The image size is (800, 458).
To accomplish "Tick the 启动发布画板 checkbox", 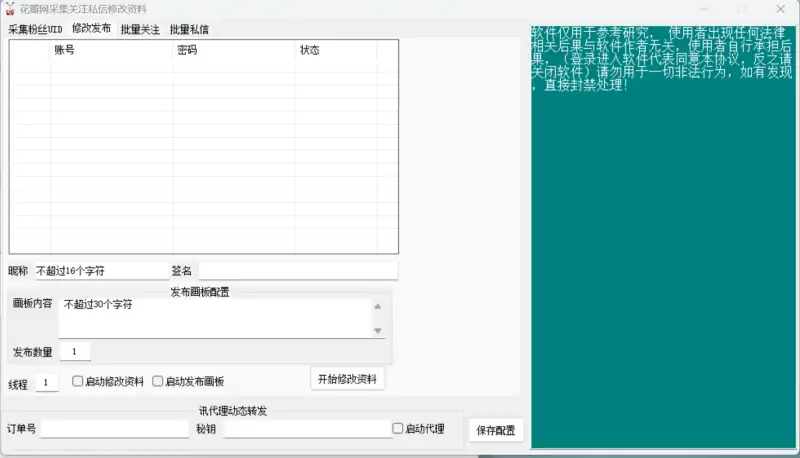I will click(158, 381).
